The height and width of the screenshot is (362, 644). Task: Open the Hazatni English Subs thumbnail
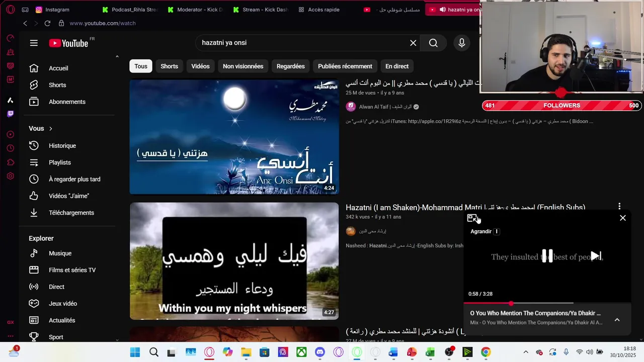[234, 261]
